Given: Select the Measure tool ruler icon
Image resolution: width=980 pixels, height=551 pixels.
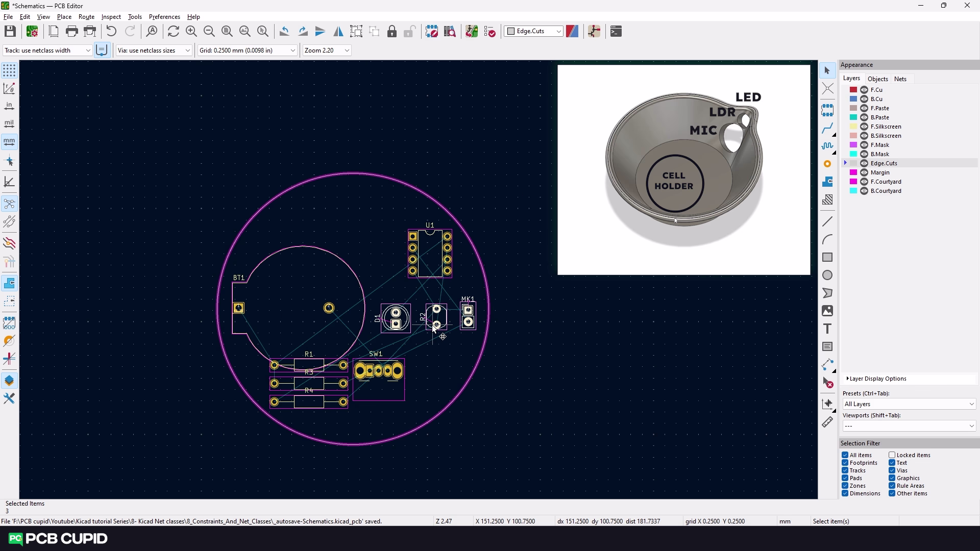Looking at the screenshot, I should 827,422.
